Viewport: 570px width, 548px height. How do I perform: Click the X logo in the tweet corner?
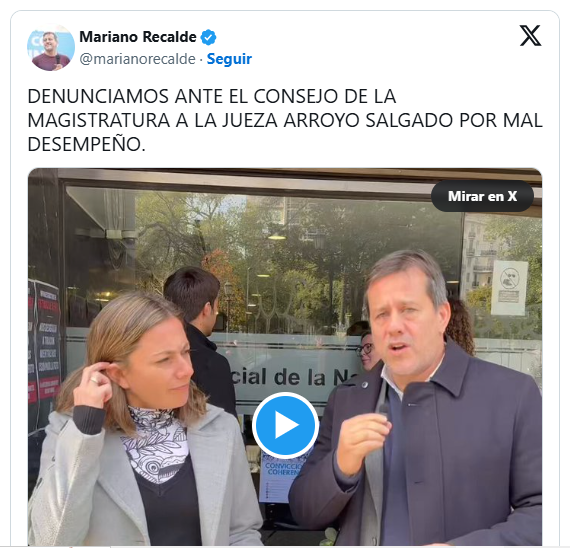coord(530,35)
